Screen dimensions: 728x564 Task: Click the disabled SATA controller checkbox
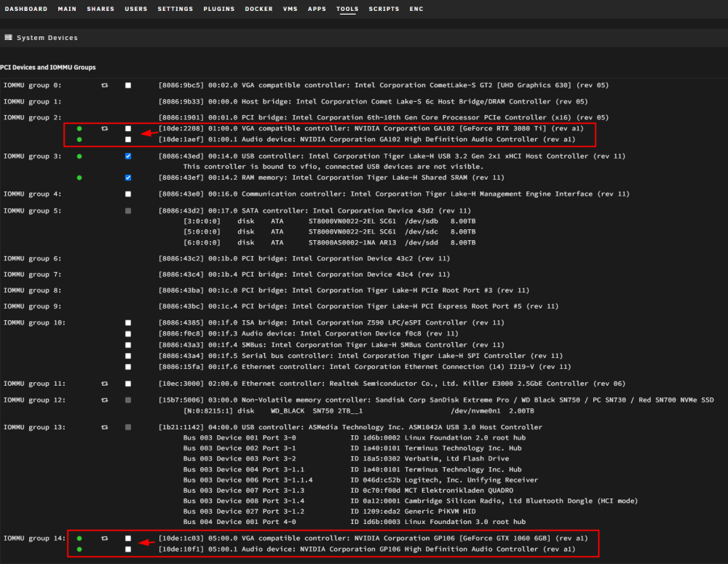pyautogui.click(x=128, y=211)
